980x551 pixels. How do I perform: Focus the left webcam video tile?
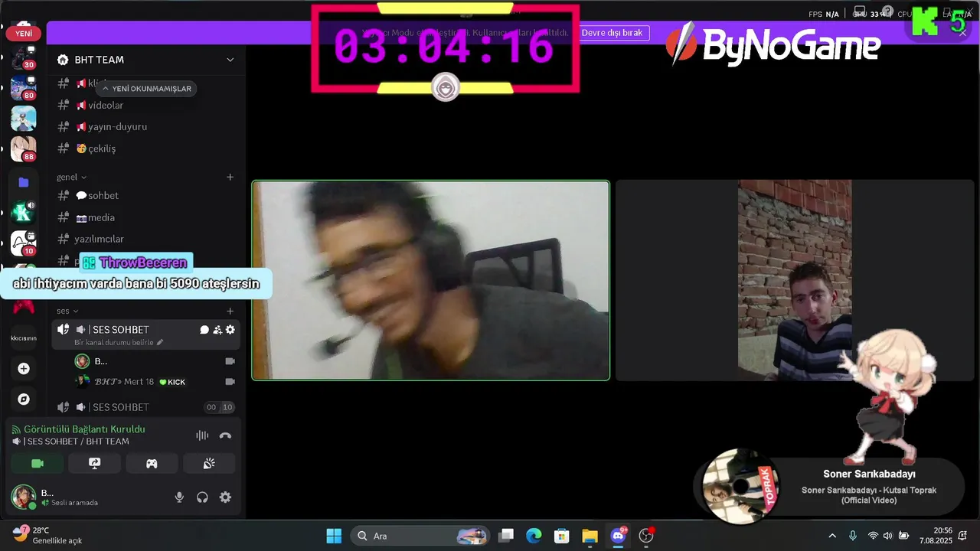coord(431,280)
